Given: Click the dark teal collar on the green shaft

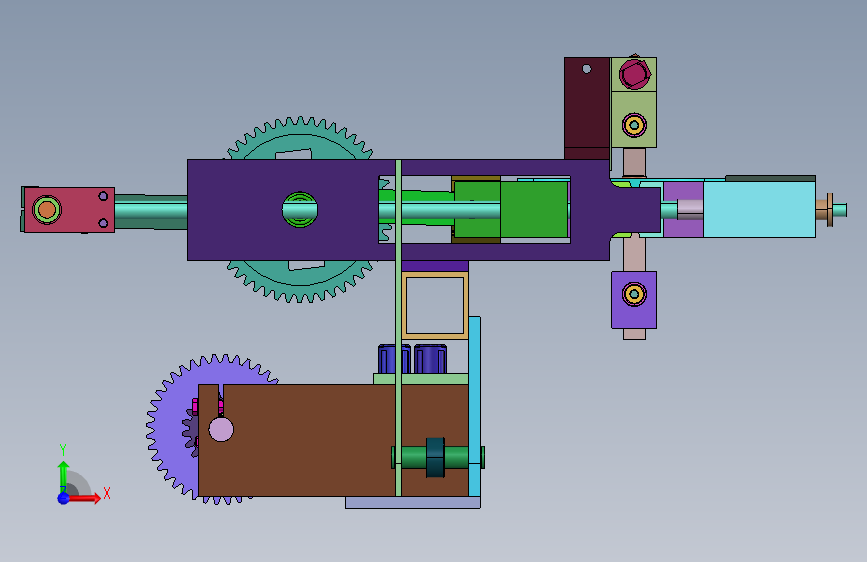Looking at the screenshot, I should click(x=435, y=457).
